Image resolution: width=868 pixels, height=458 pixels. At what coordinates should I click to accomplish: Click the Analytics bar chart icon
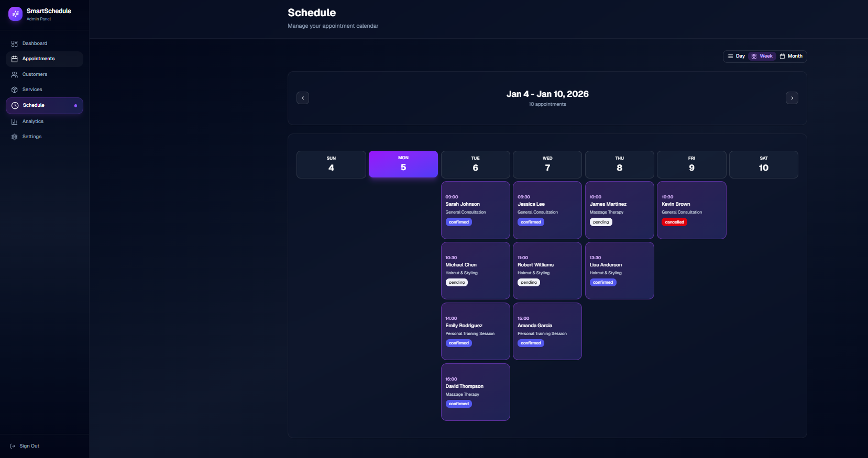[x=15, y=121]
